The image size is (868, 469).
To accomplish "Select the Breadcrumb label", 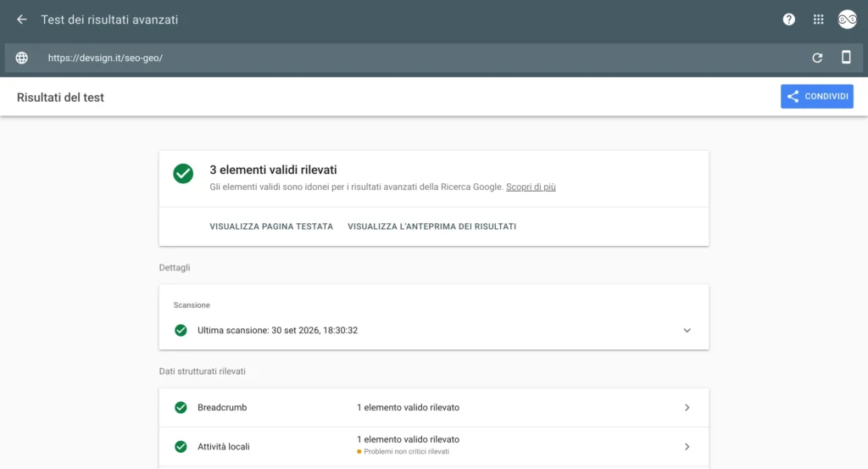I will tap(222, 408).
